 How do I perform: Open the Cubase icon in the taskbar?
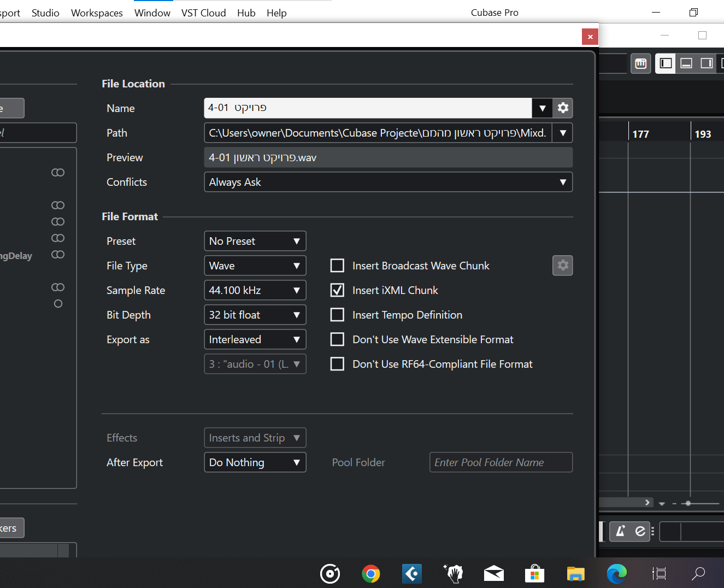click(x=412, y=574)
